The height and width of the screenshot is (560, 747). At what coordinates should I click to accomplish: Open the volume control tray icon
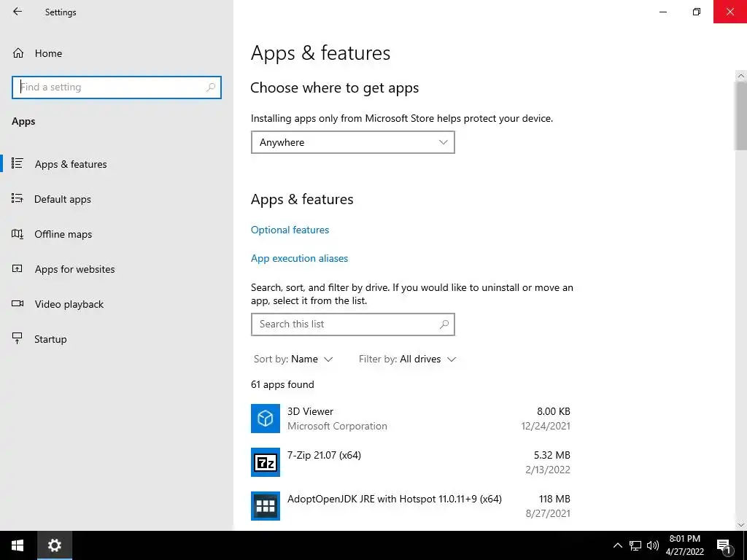click(653, 545)
